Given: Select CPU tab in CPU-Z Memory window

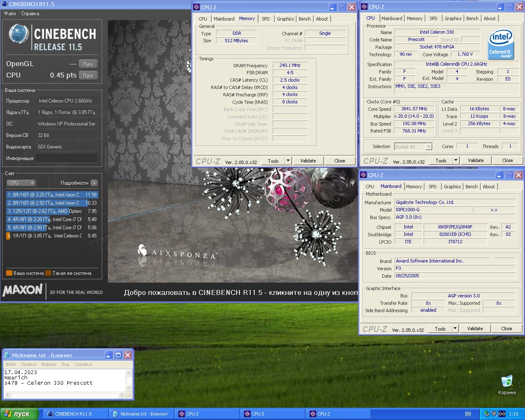Looking at the screenshot, I should (203, 19).
